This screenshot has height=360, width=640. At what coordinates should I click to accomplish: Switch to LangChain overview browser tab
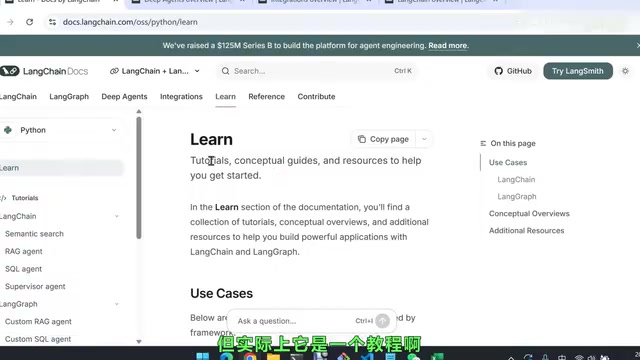[442, 2]
